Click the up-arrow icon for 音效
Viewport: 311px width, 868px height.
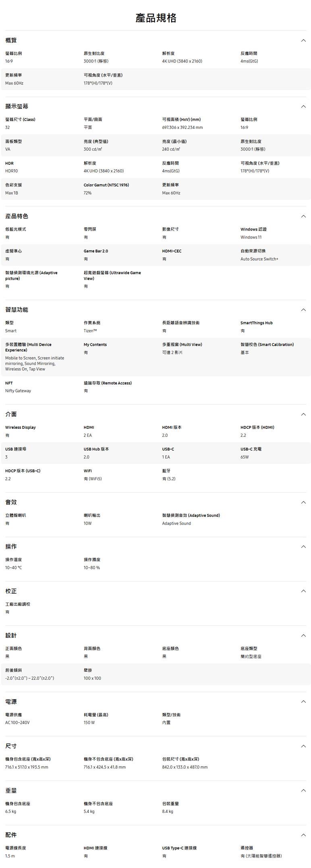point(303,503)
